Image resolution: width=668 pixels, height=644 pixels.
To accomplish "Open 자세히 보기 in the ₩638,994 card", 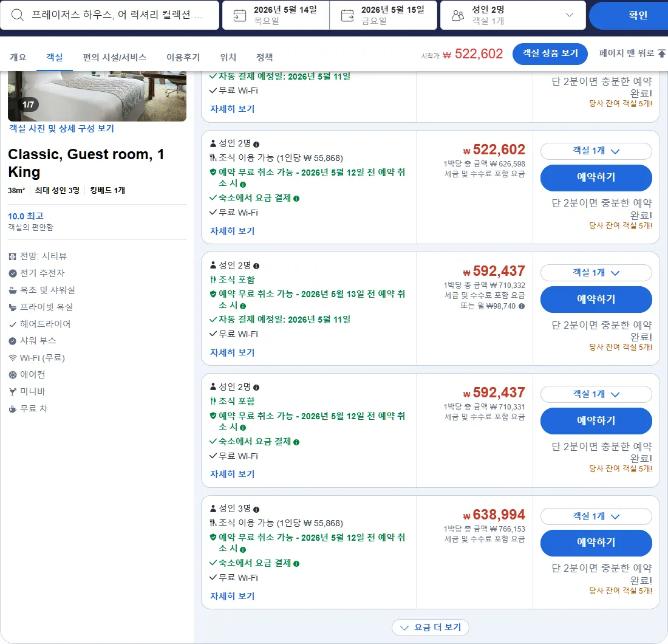I will tap(232, 596).
